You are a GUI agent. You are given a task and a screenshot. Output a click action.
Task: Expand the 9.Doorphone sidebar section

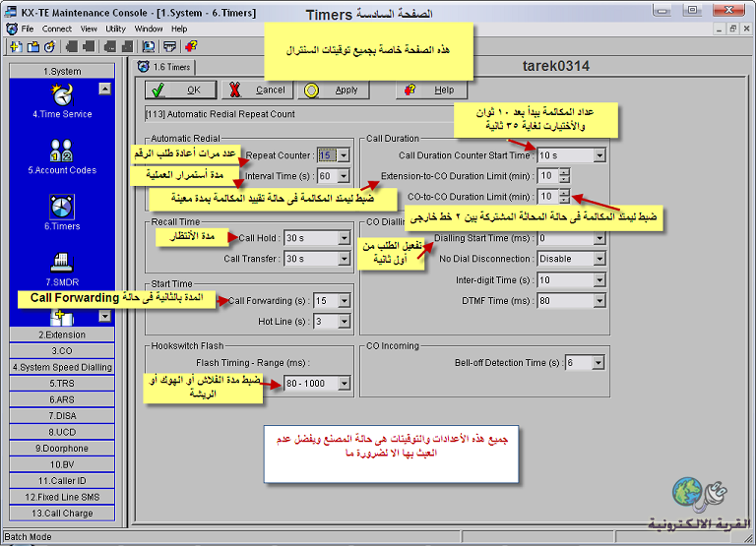tap(62, 449)
